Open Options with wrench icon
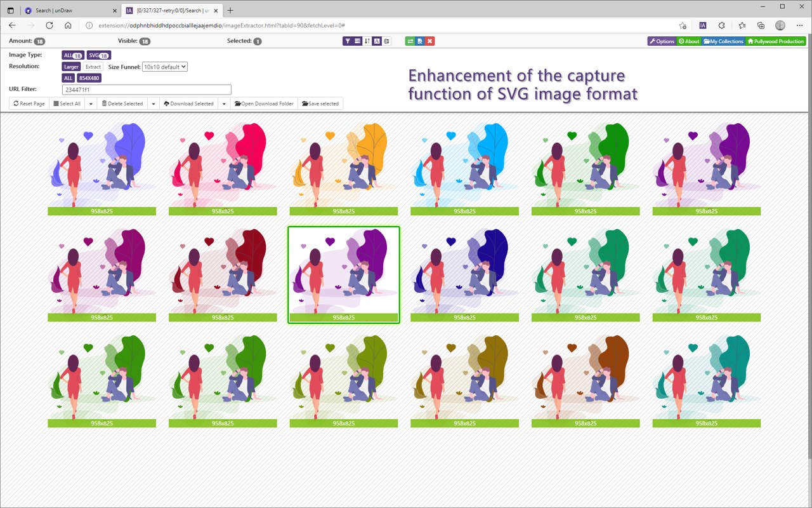 [x=662, y=41]
